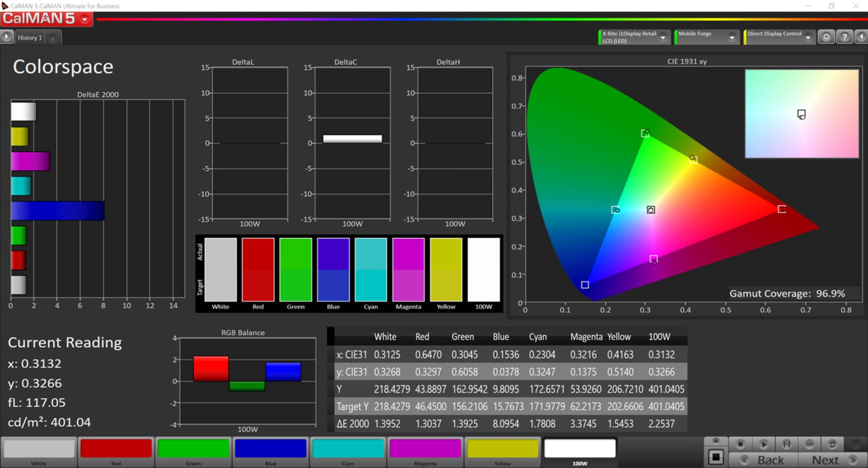Screen dimensions: 868x468
Task: Switch to the History 1 tab
Action: (x=30, y=37)
